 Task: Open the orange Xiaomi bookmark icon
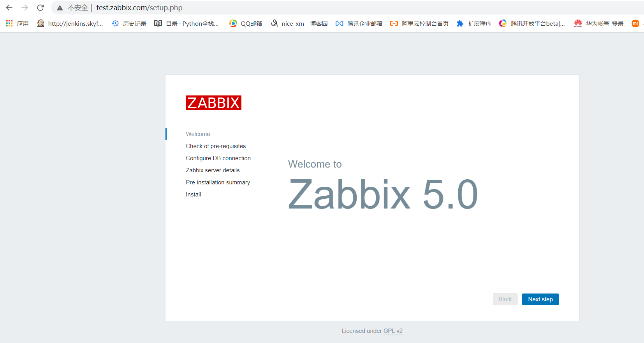[x=635, y=23]
